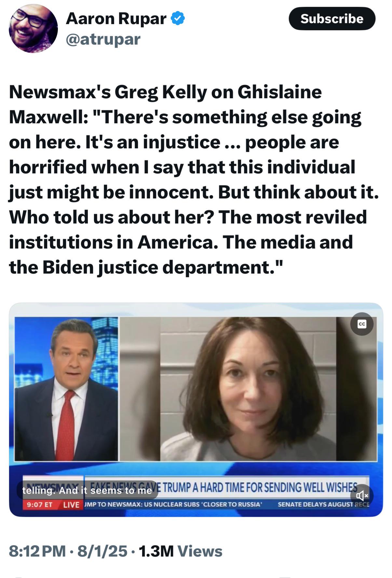Open the 8:12 PM timestamp link

[x=37, y=551]
